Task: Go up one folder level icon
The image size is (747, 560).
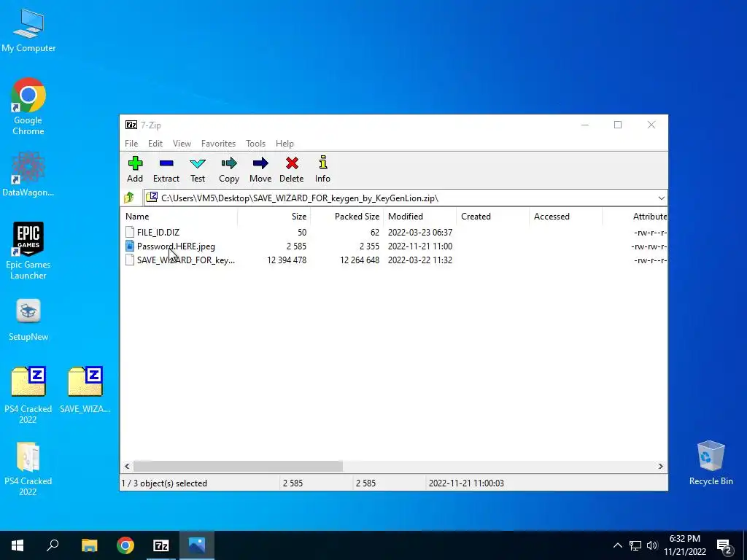Action: pyautogui.click(x=129, y=198)
